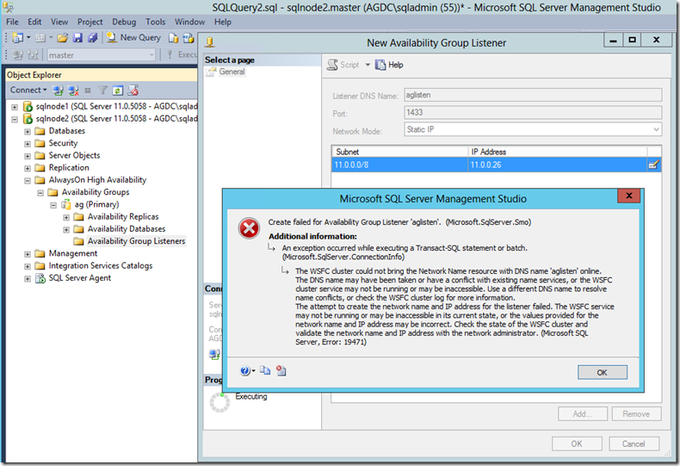Click the Add button below subnet list
The height and width of the screenshot is (466, 680).
582,414
